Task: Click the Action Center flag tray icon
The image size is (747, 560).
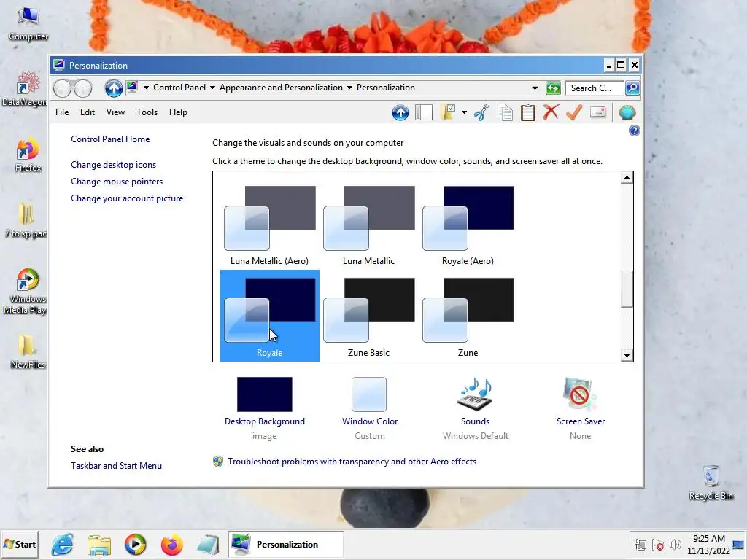Action: (x=657, y=545)
